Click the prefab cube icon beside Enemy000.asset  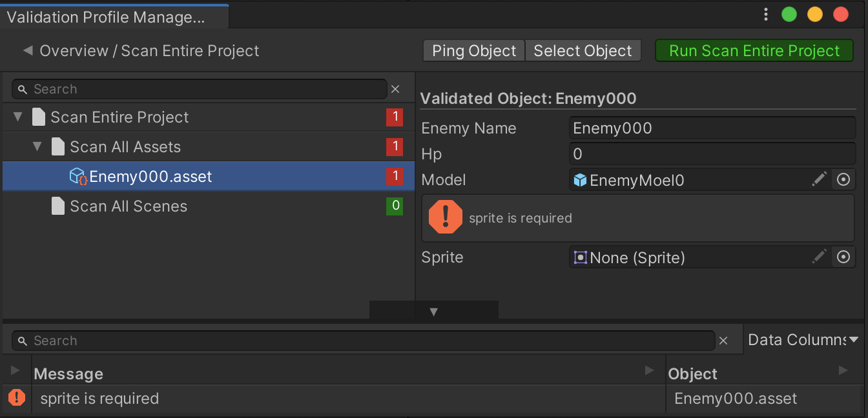77,175
